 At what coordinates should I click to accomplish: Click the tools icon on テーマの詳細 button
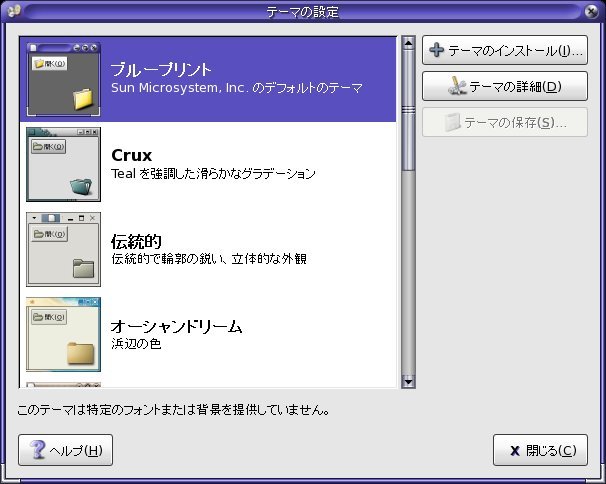click(x=457, y=86)
